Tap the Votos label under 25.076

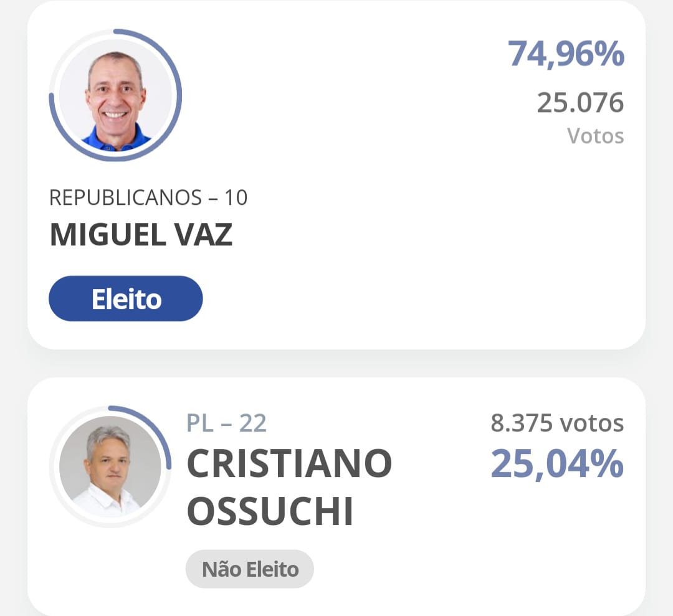click(595, 136)
